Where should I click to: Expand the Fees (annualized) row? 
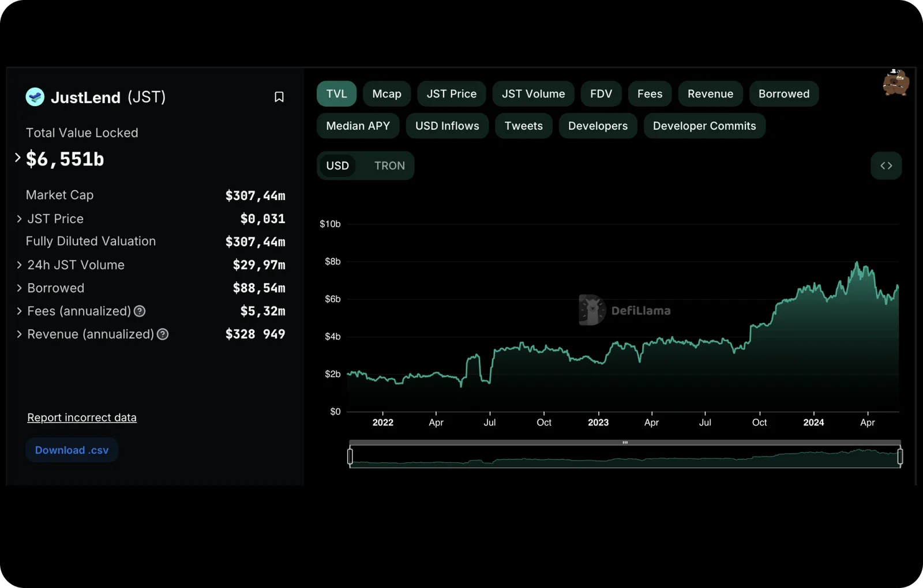tap(19, 311)
